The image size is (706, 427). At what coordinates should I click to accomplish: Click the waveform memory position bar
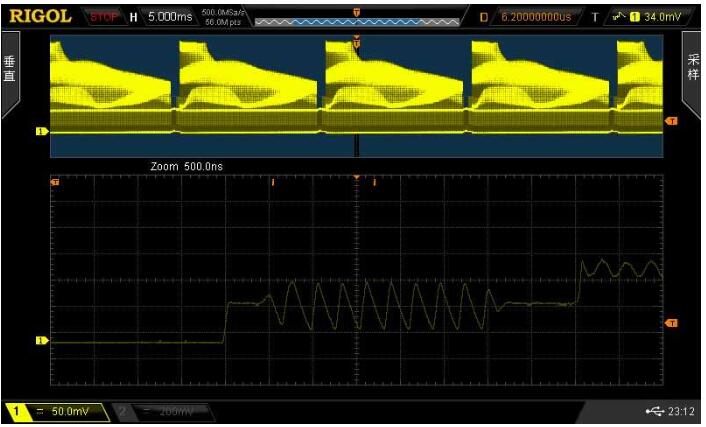355,20
